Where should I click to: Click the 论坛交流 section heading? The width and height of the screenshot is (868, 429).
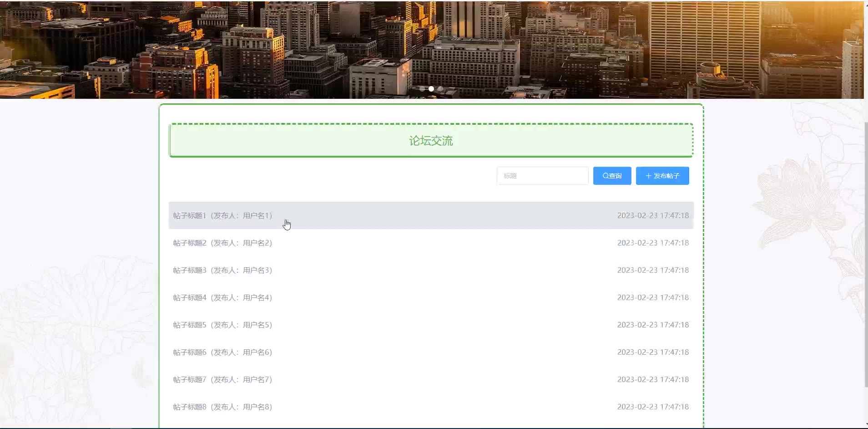(x=431, y=141)
